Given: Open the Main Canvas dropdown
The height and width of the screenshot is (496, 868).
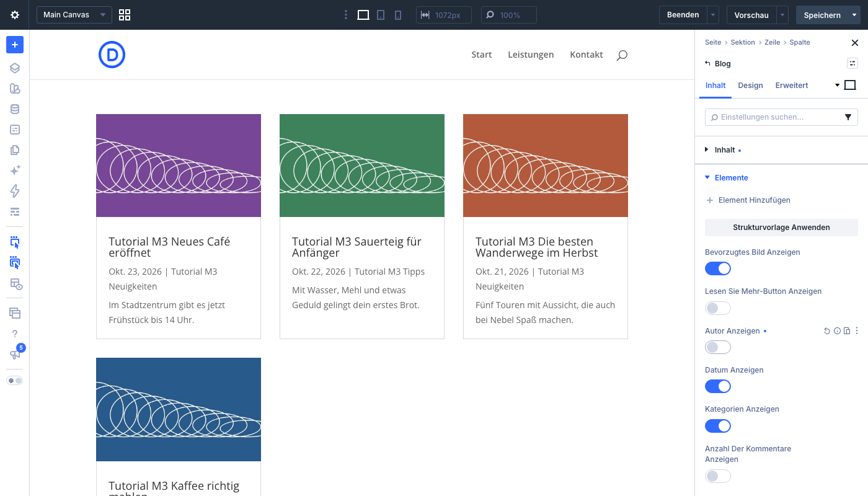Looking at the screenshot, I should pyautogui.click(x=74, y=15).
